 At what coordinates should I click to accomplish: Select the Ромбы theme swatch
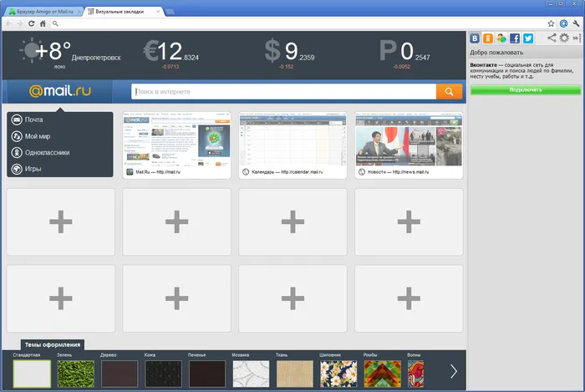point(382,374)
